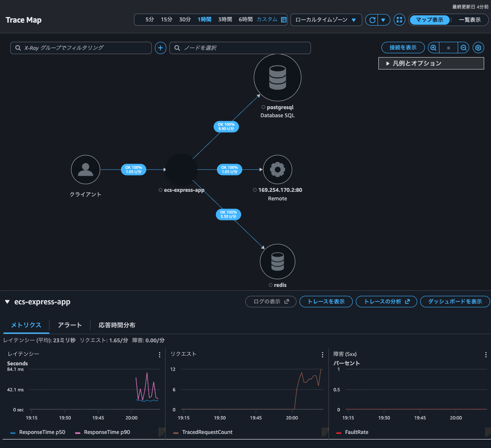Zoom out on the trace map
The width and height of the screenshot is (491, 448).
pos(463,48)
